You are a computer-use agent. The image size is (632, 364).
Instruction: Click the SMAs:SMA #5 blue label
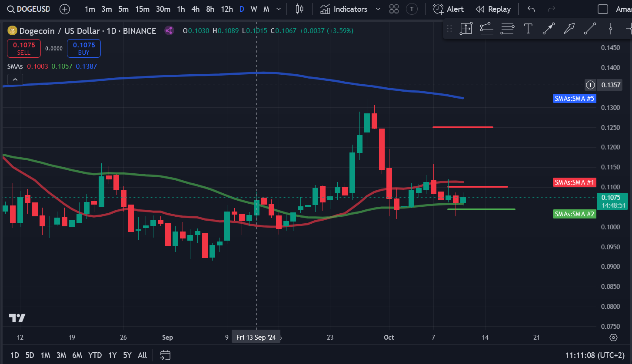point(575,99)
